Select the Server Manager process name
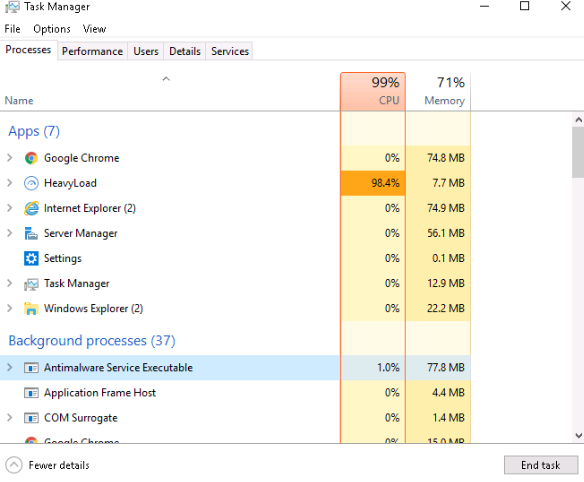The height and width of the screenshot is (482, 584). point(80,233)
